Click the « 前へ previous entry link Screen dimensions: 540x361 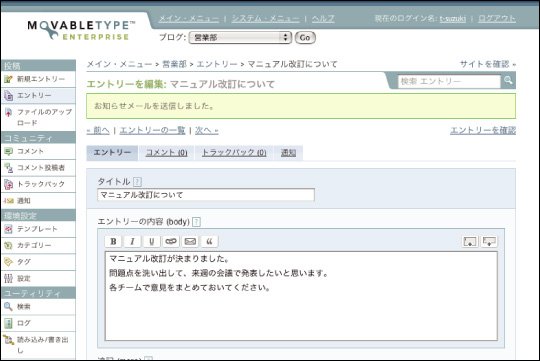pyautogui.click(x=98, y=131)
